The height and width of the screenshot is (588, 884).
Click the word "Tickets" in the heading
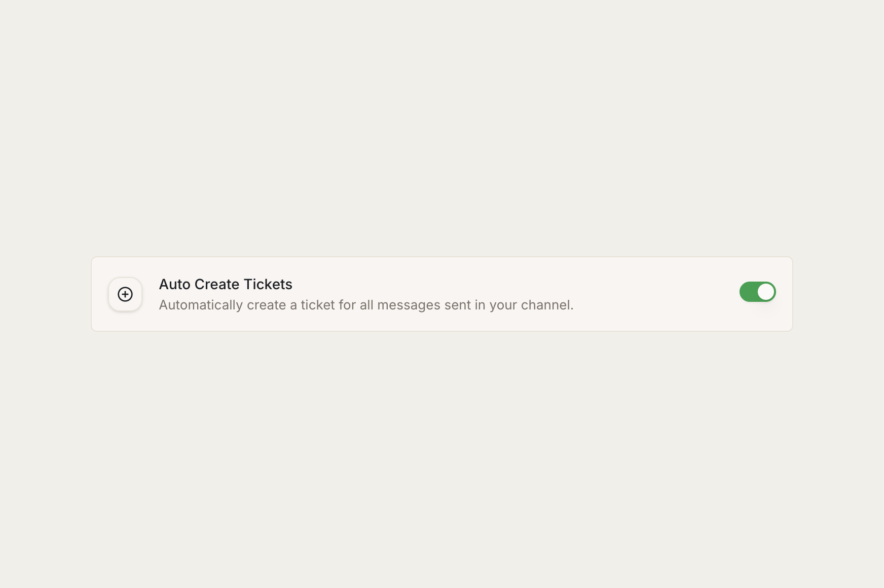[x=268, y=284]
